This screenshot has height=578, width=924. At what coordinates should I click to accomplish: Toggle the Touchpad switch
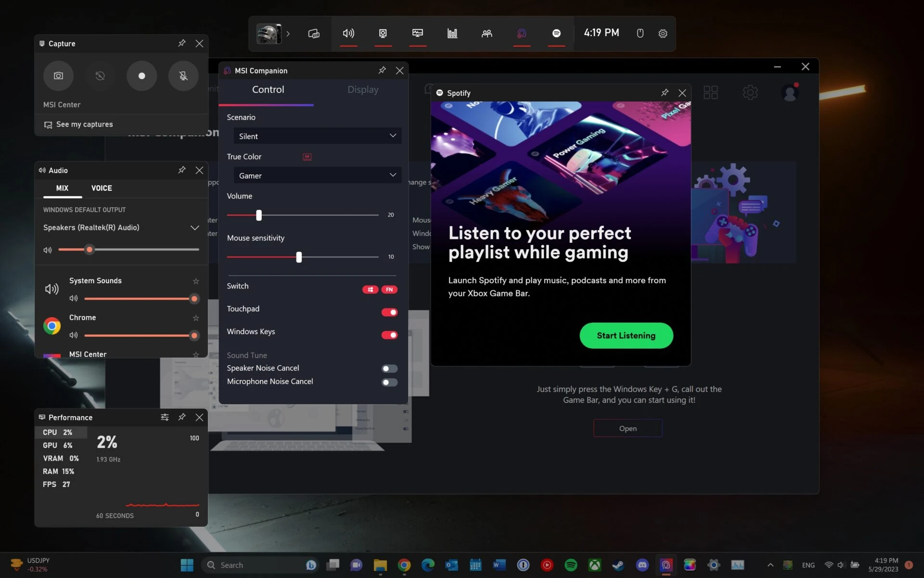click(389, 312)
